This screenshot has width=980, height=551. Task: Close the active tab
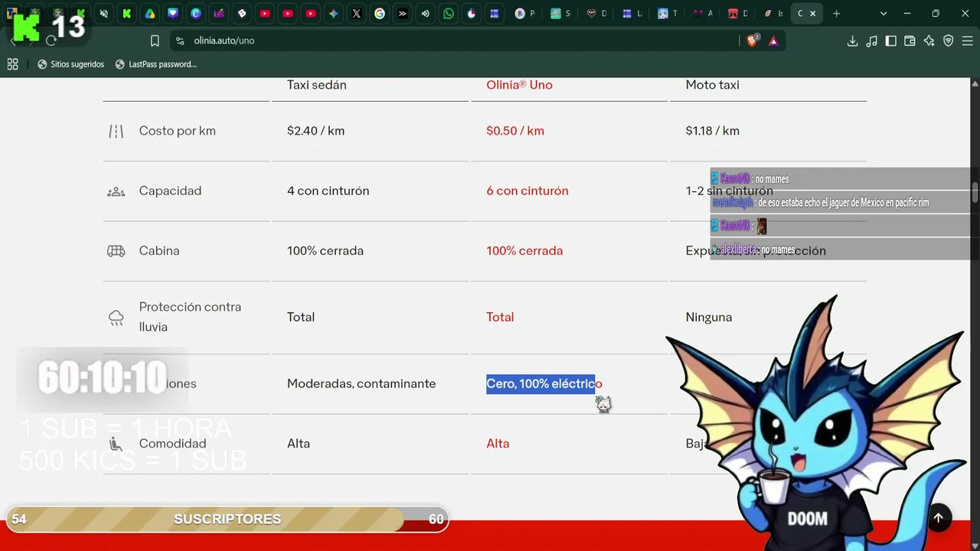tap(812, 13)
